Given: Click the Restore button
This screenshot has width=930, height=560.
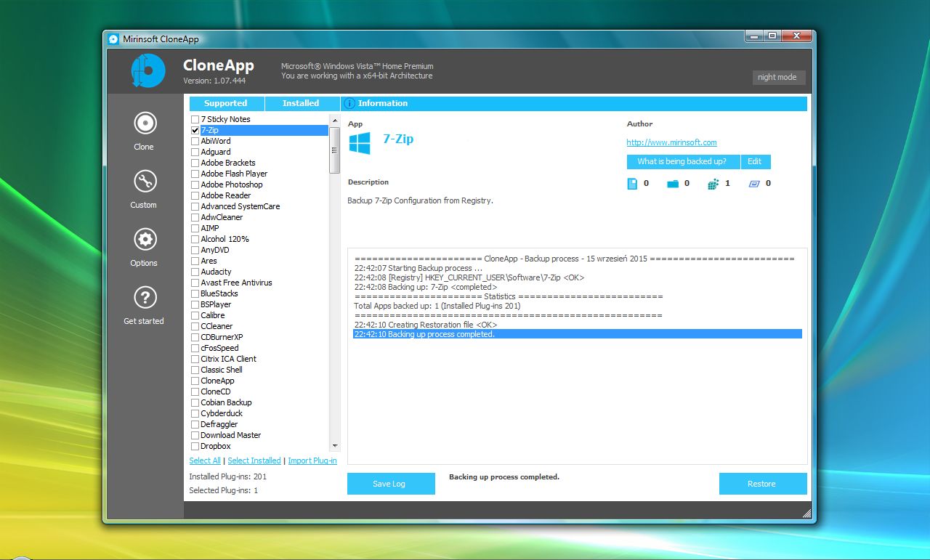Looking at the screenshot, I should (x=763, y=484).
